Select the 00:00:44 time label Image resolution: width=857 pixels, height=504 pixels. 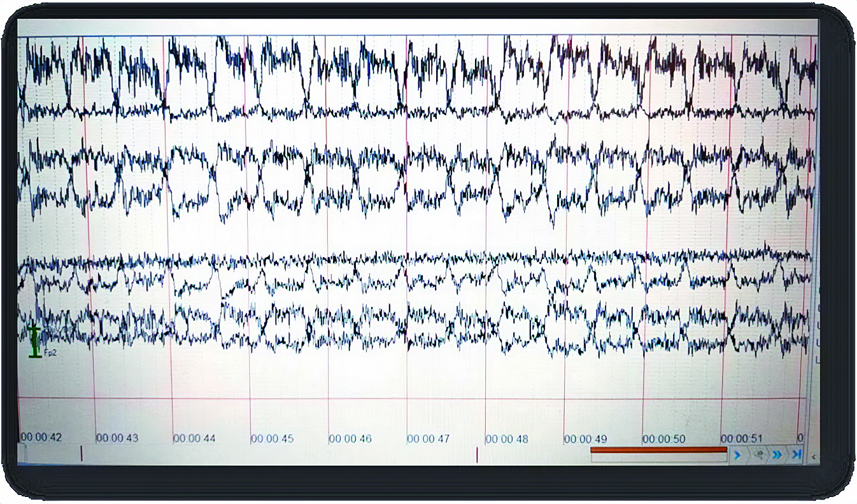click(x=194, y=438)
